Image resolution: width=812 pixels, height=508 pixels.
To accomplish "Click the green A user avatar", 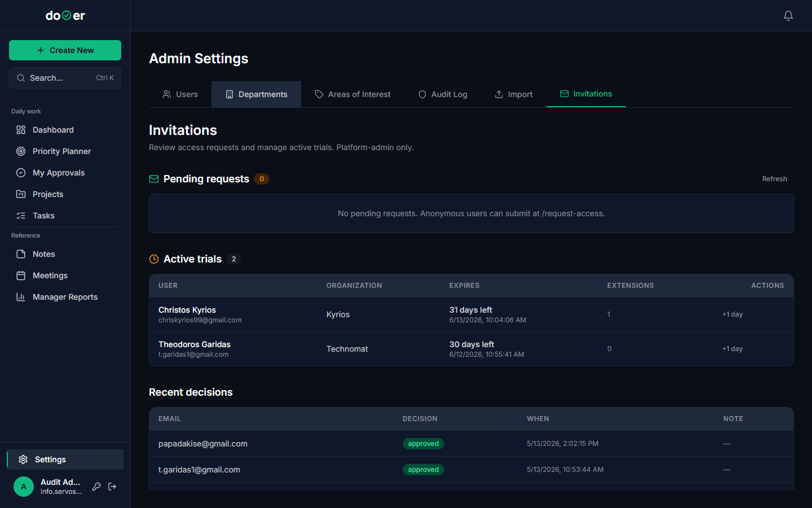I will coord(24,487).
